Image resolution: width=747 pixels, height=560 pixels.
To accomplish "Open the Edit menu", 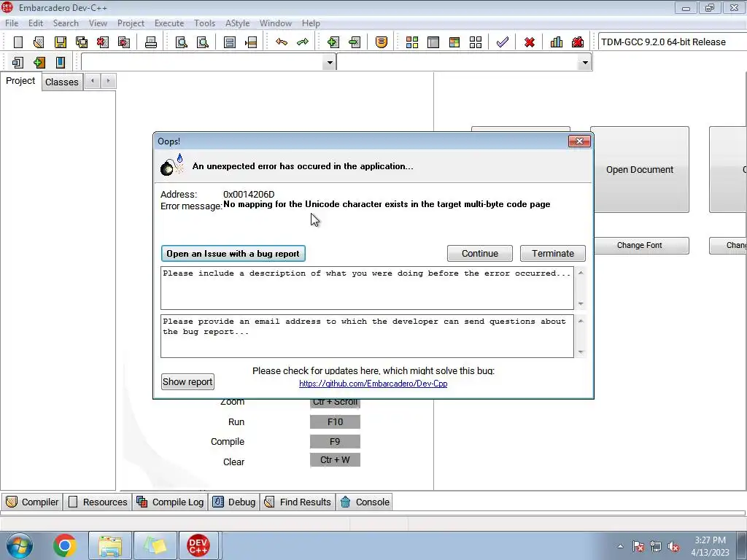I will click(x=35, y=23).
